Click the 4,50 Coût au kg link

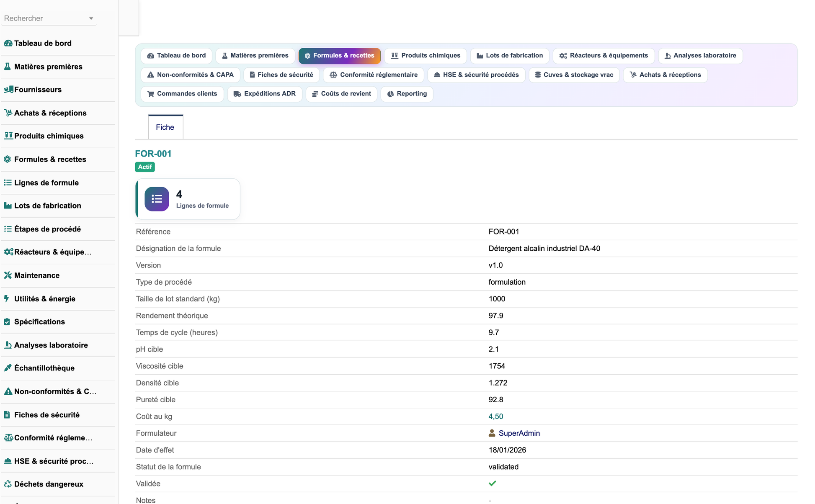pyautogui.click(x=496, y=417)
